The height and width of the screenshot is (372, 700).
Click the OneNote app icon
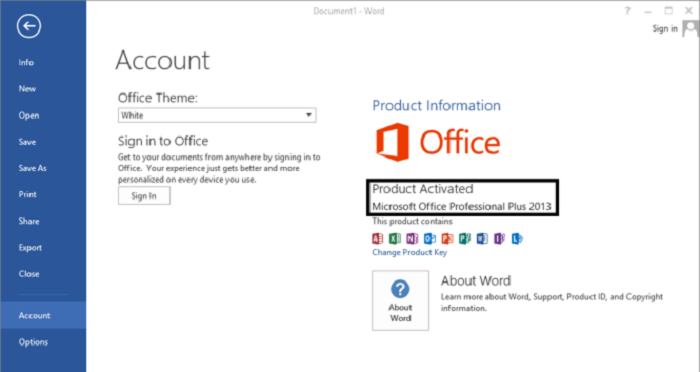tap(412, 239)
